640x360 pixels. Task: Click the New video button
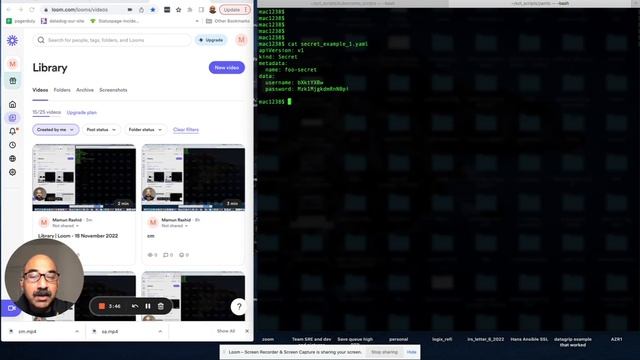click(227, 67)
